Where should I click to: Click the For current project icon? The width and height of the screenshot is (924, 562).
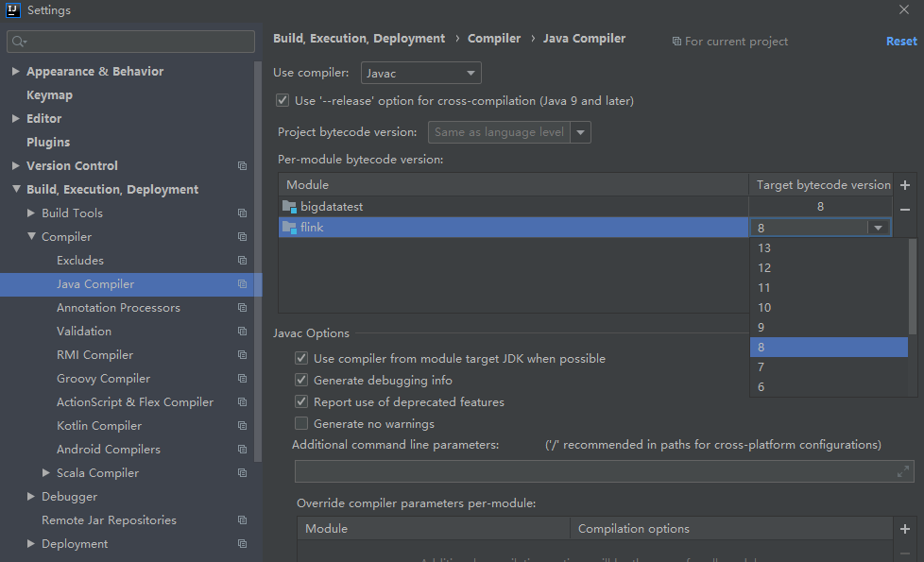[x=677, y=42]
